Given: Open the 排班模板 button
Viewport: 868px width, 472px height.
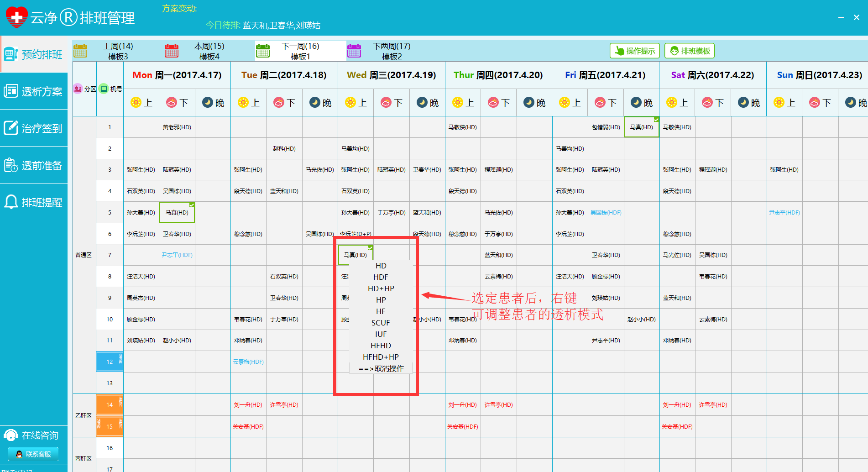Looking at the screenshot, I should [x=689, y=51].
